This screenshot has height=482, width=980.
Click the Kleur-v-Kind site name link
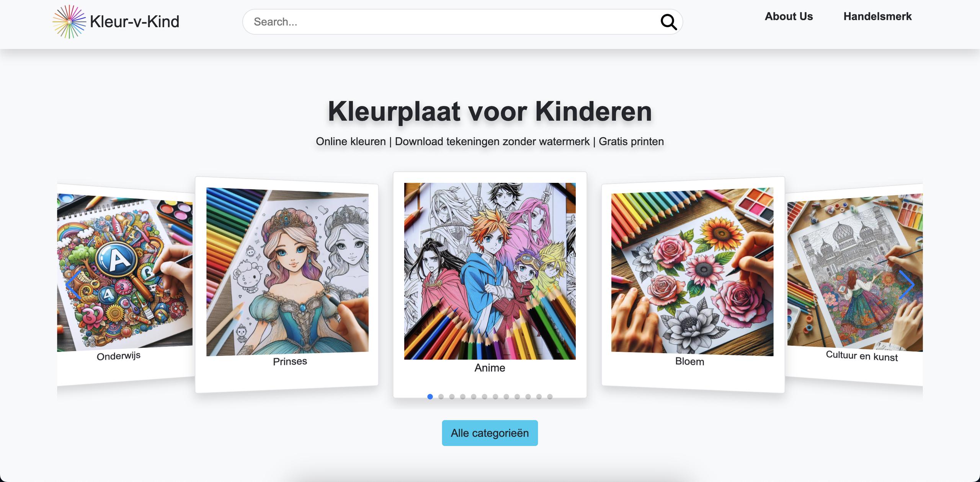134,22
